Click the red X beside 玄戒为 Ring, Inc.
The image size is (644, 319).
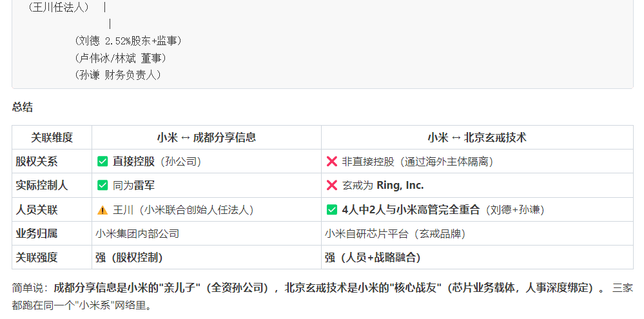tap(332, 185)
